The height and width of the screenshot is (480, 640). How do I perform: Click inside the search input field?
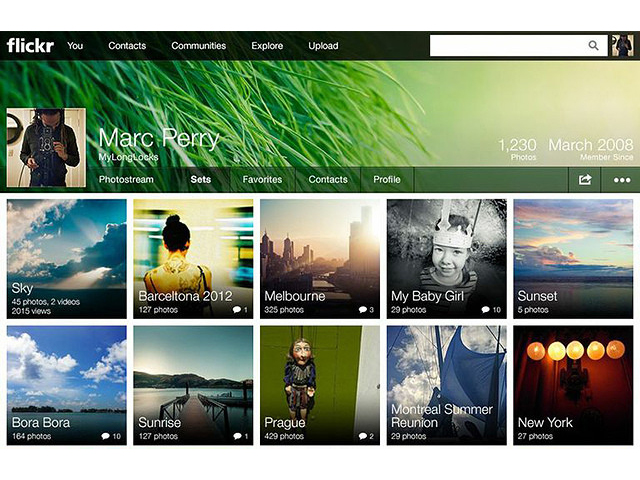[505, 46]
